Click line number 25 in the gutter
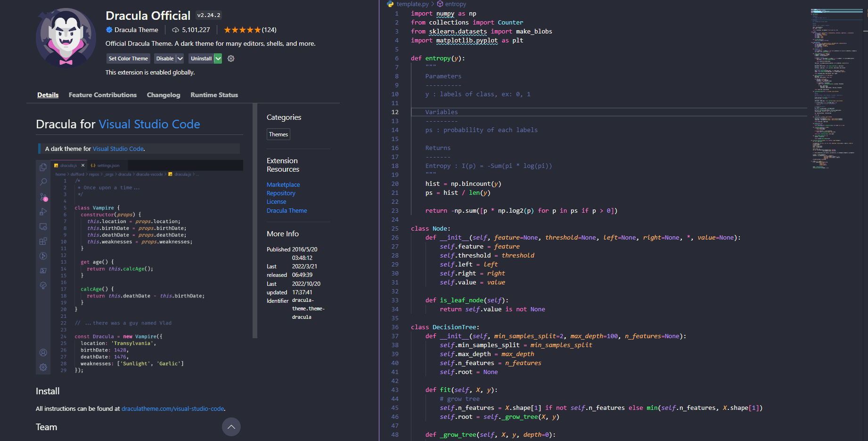This screenshot has width=868, height=441. coord(395,228)
